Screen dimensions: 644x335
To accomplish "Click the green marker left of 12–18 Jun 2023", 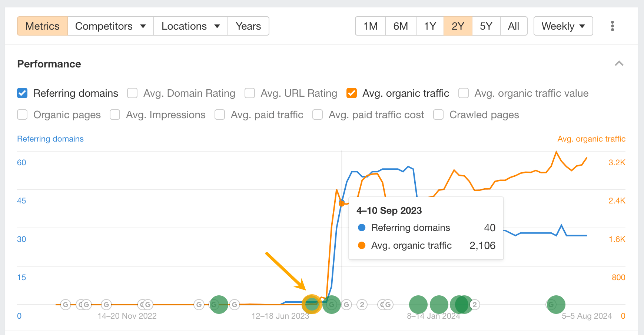I will (x=219, y=305).
